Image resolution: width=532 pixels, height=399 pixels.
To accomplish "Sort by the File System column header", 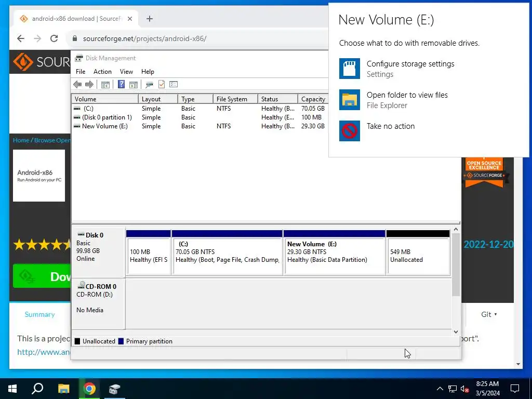I will 235,99.
